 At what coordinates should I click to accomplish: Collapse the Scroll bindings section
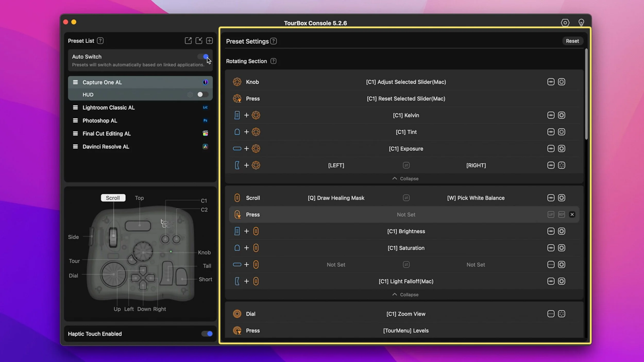[405, 295]
